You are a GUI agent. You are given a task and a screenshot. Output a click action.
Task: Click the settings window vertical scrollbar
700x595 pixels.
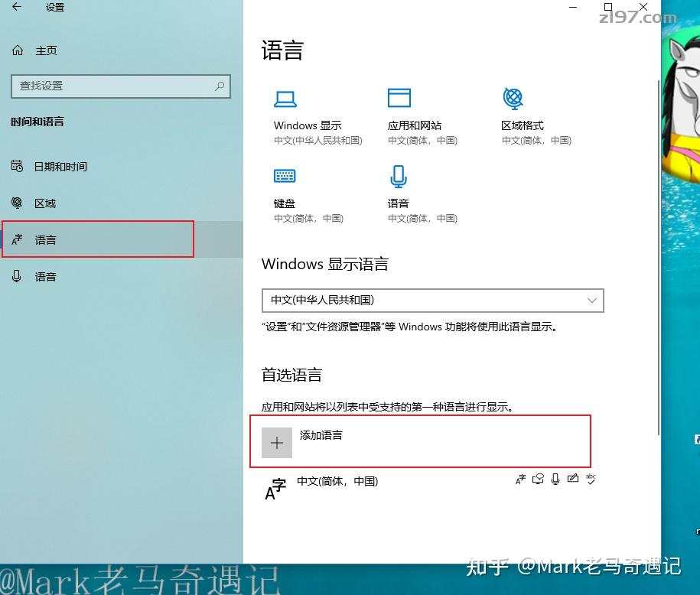pyautogui.click(x=658, y=258)
